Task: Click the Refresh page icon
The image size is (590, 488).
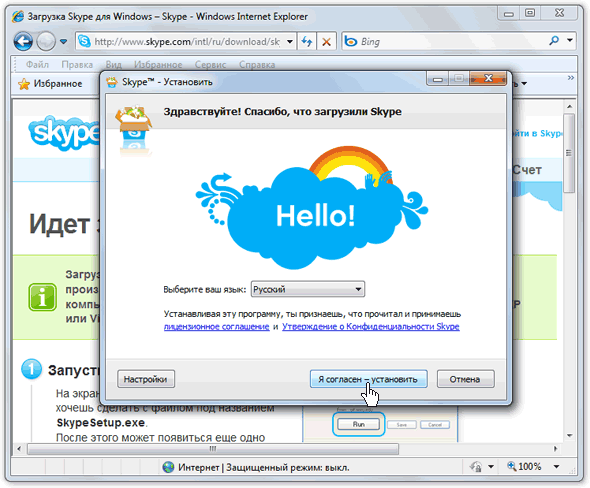Action: [307, 41]
